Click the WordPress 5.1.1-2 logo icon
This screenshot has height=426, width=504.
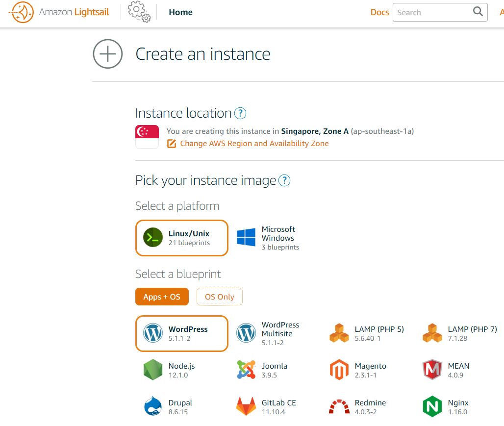pyautogui.click(x=153, y=333)
